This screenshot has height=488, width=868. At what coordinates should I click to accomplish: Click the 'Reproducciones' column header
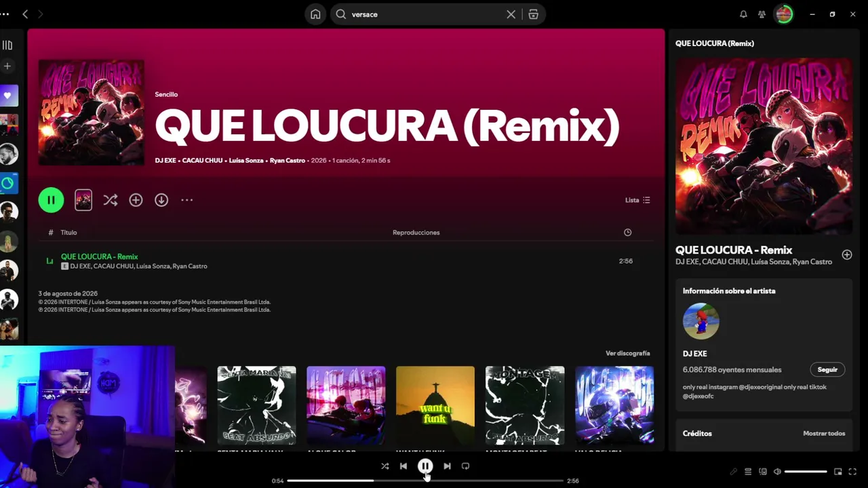[416, 232]
